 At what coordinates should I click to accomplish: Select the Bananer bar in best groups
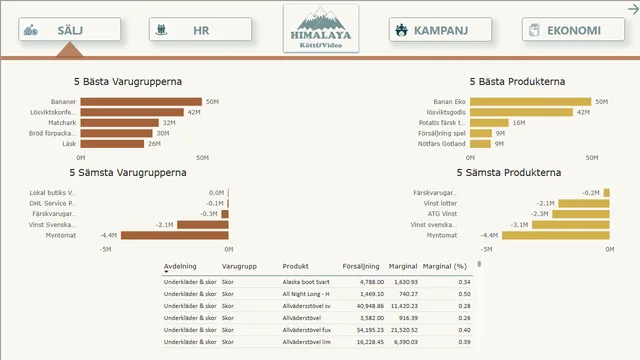coord(141,102)
